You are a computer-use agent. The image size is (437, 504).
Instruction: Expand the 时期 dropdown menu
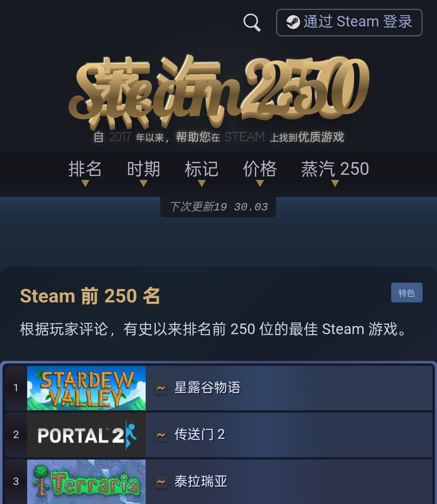pos(144,172)
